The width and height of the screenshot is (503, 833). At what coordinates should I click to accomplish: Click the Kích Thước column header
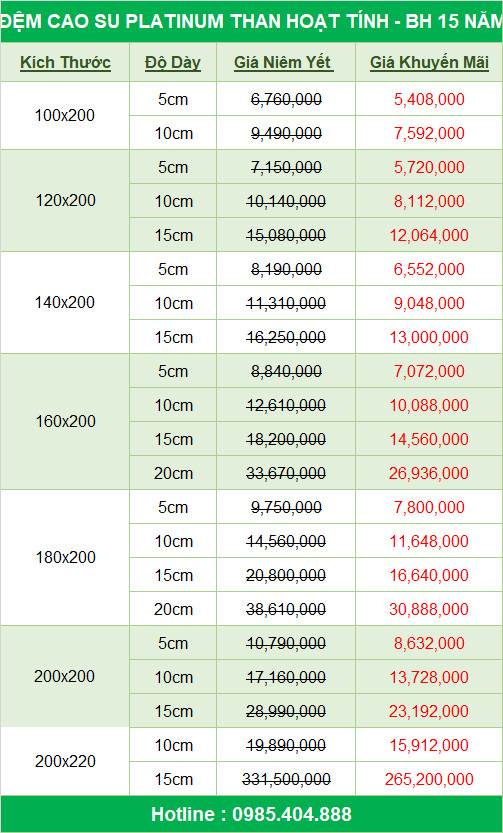(x=65, y=63)
